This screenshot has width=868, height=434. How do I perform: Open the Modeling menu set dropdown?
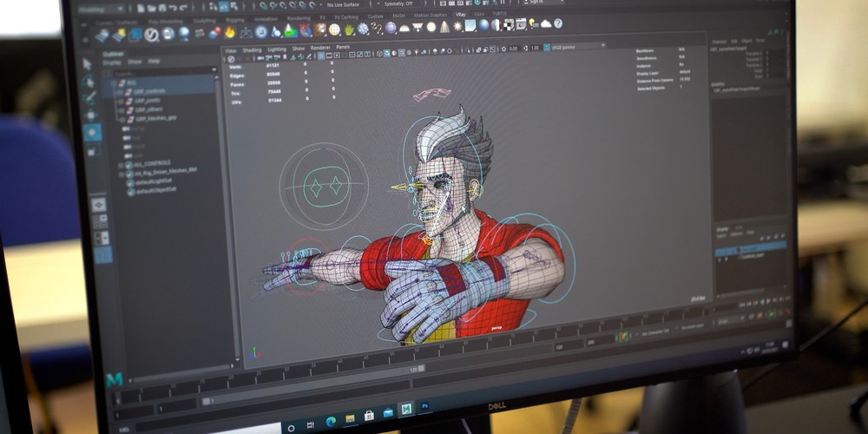pyautogui.click(x=100, y=10)
